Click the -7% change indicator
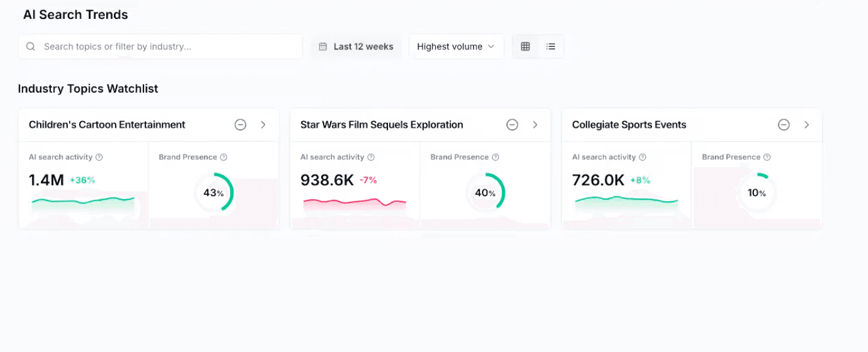The image size is (868, 352). 368,180
